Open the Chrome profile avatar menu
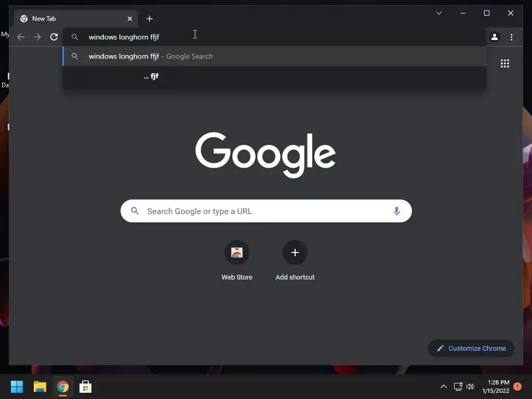Image resolution: width=532 pixels, height=399 pixels. [495, 37]
